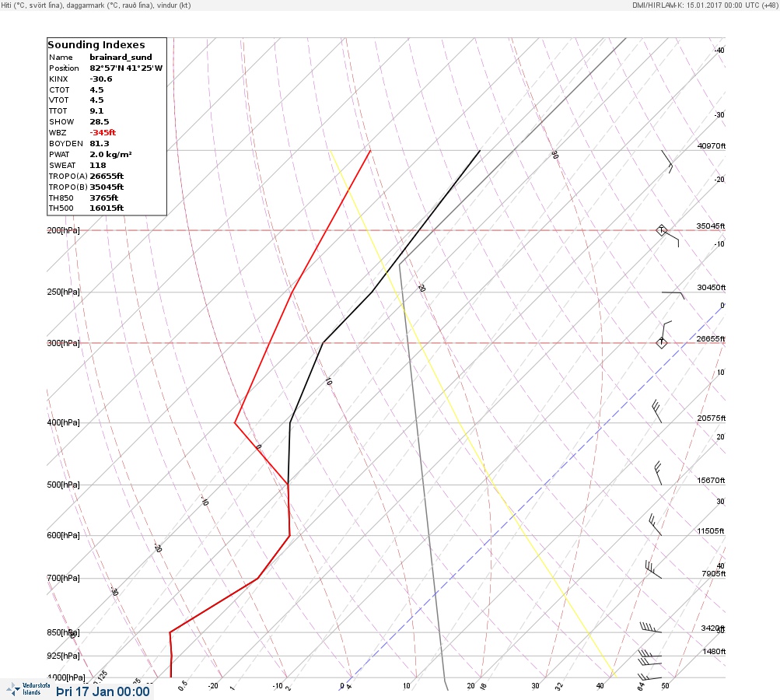Screen dimensions: 780x700
Task: Select the '300[hPa]' pressure label
Action: point(63,343)
